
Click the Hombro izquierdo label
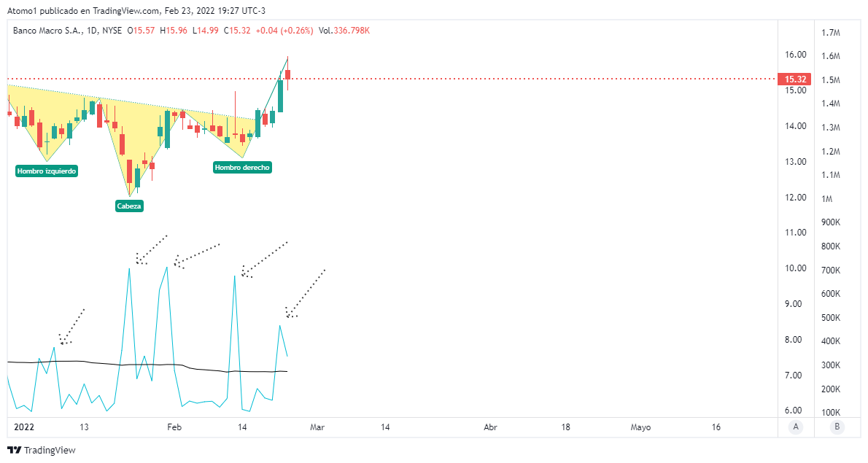coord(47,171)
